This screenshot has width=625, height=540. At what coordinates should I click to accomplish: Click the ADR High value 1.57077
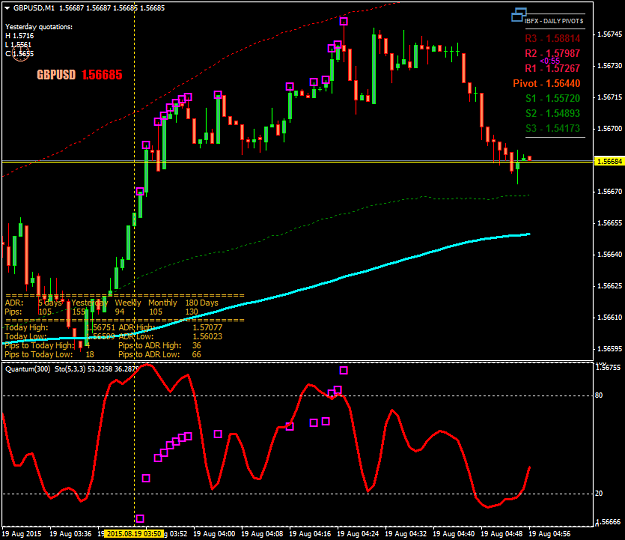point(207,328)
